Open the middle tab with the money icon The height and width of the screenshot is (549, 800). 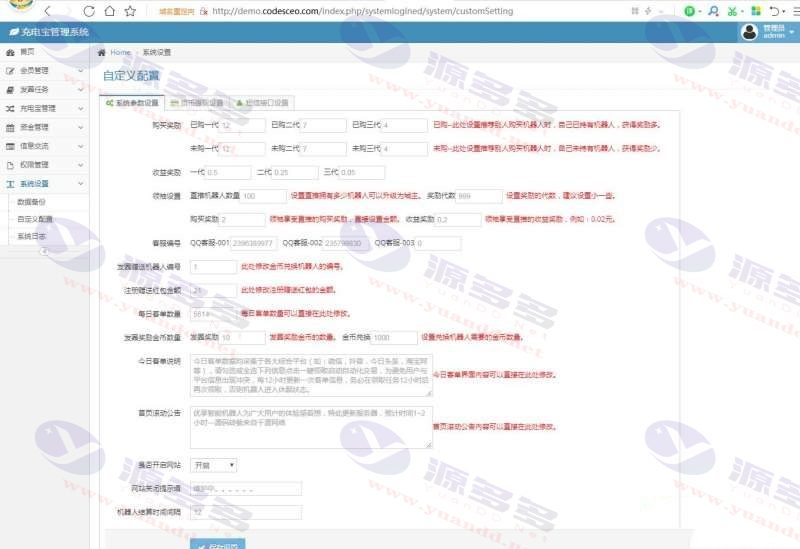click(197, 103)
